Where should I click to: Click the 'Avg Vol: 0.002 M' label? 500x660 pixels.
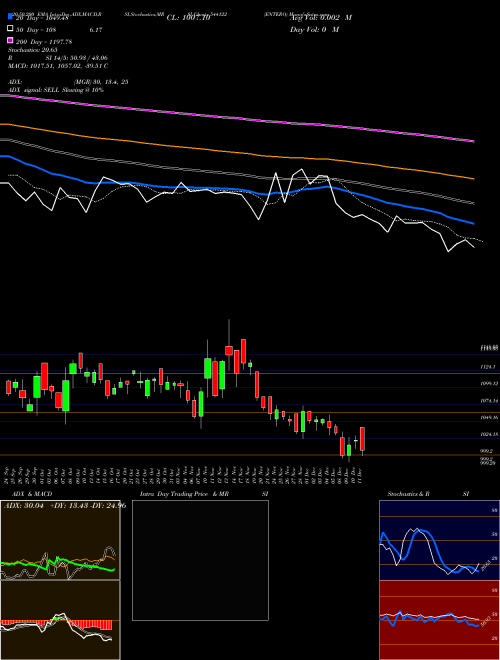(321, 18)
